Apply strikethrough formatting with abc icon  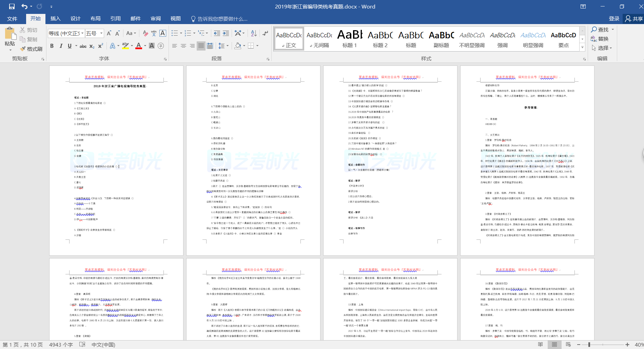(x=83, y=46)
